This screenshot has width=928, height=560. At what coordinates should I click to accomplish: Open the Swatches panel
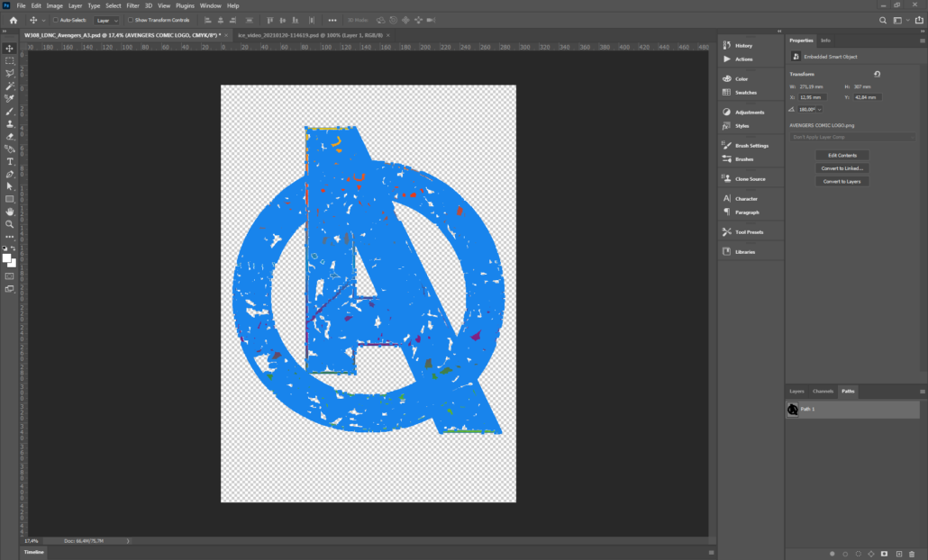pyautogui.click(x=746, y=93)
